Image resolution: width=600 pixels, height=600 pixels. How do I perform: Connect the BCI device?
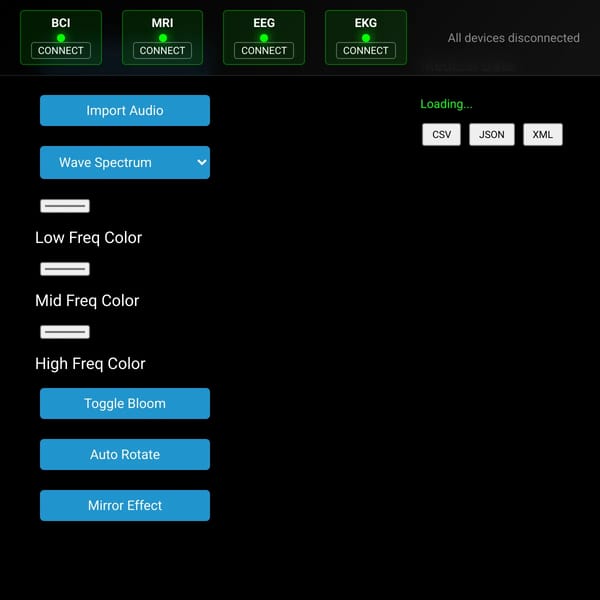[60, 51]
